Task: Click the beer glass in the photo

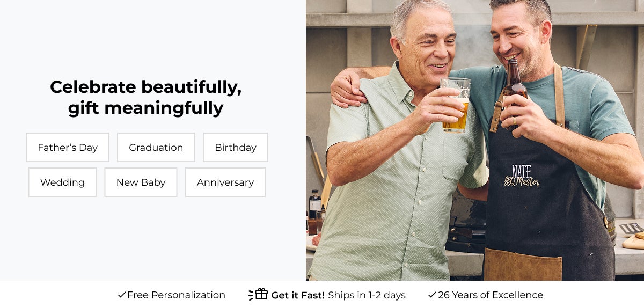Action: tap(456, 105)
